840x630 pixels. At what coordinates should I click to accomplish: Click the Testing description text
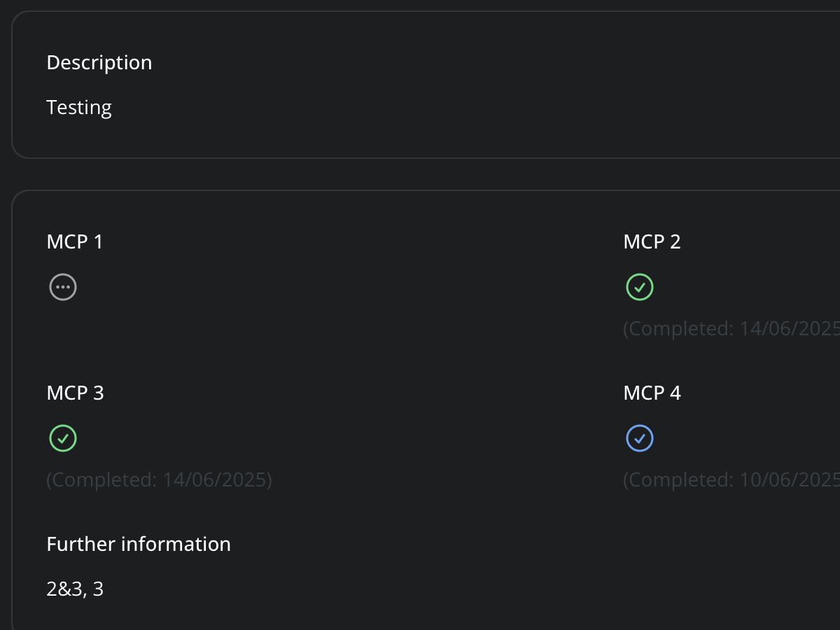79,108
